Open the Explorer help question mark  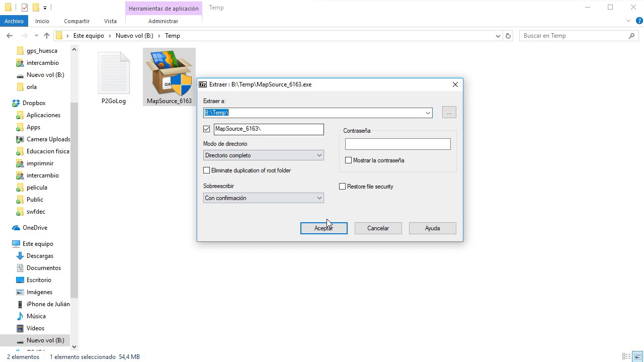click(x=639, y=21)
